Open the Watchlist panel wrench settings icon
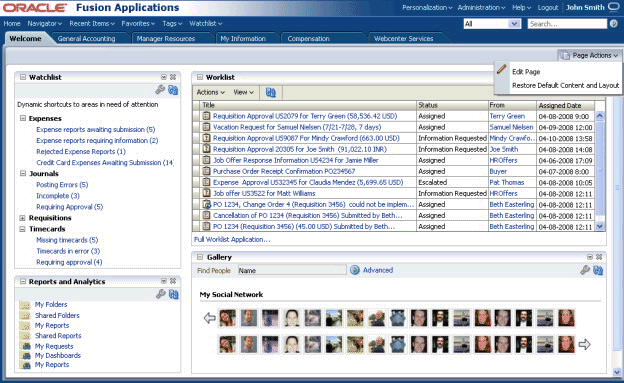624x383 pixels. click(x=160, y=90)
